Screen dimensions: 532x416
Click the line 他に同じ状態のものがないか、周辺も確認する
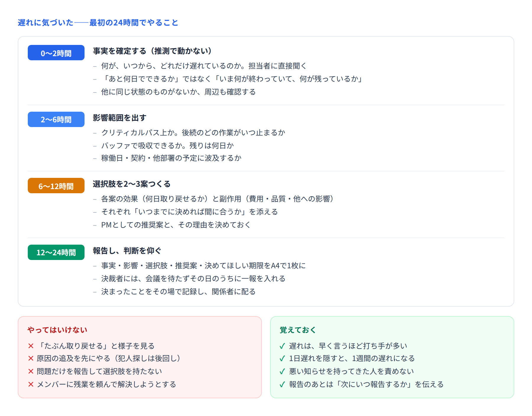coord(179,92)
